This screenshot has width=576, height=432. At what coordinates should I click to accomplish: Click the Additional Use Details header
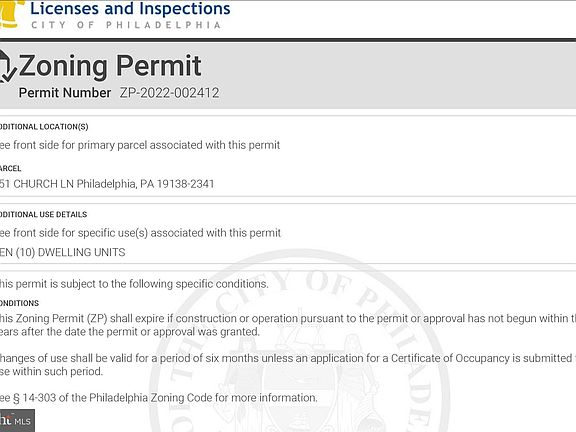pos(44,215)
